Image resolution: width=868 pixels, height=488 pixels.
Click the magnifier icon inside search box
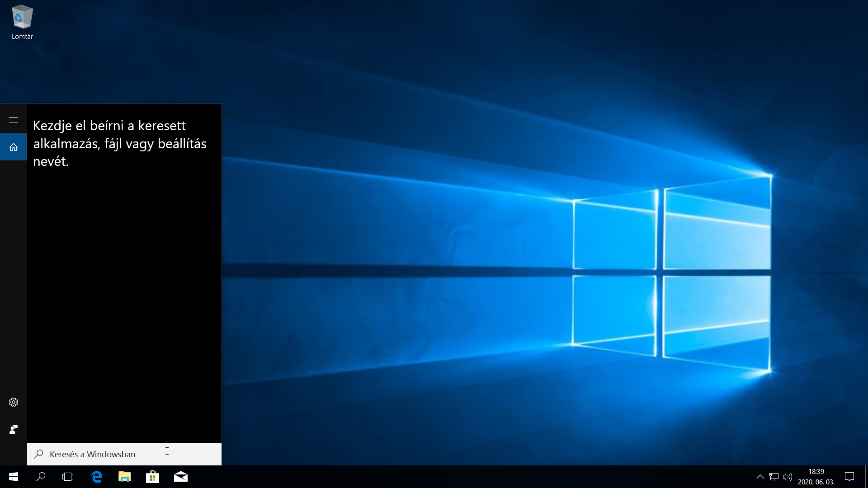pos(39,454)
